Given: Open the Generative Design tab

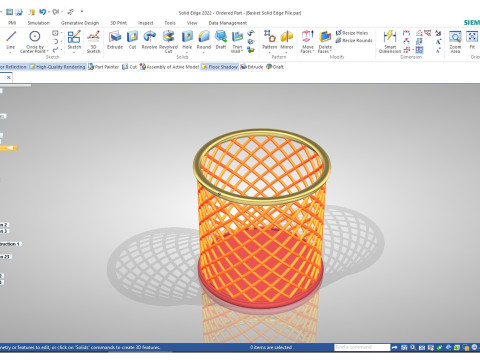Looking at the screenshot, I should pos(80,23).
